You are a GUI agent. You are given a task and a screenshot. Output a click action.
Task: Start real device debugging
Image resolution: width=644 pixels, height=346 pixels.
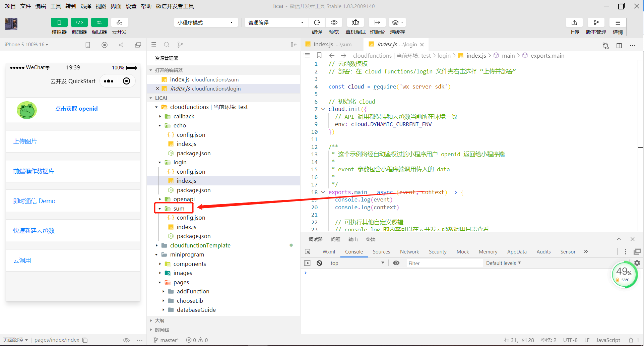356,22
